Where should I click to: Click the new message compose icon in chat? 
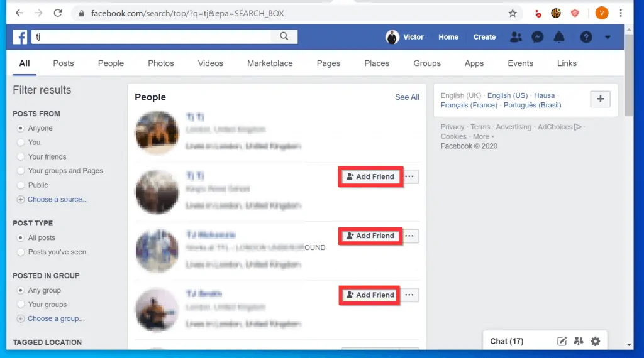562,341
